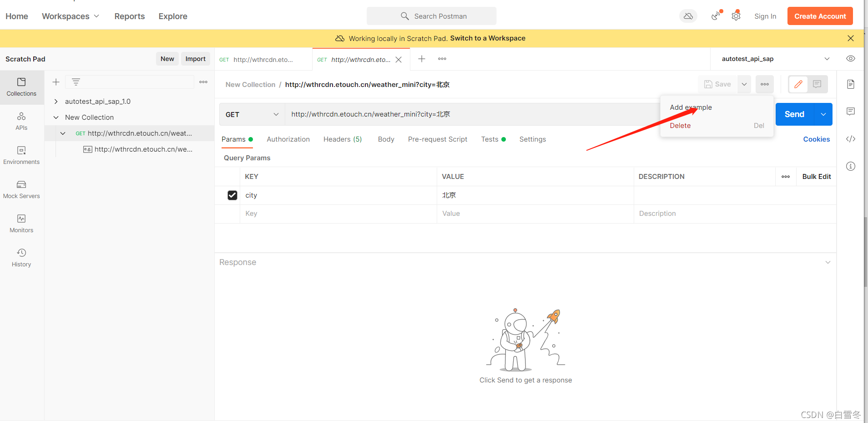Viewport: 868px width, 423px height.
Task: Click the three-dot button next to Save
Action: pyautogui.click(x=765, y=84)
